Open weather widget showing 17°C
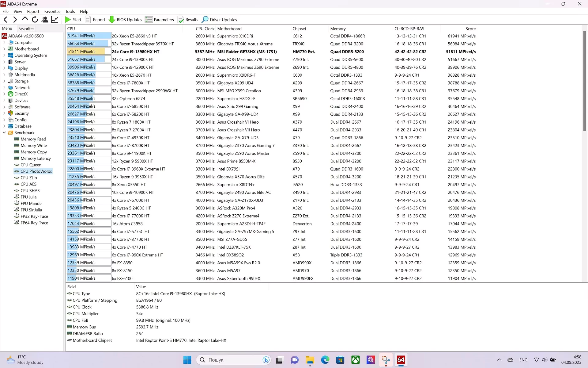Viewport: 588px width, 368px height. [x=25, y=360]
